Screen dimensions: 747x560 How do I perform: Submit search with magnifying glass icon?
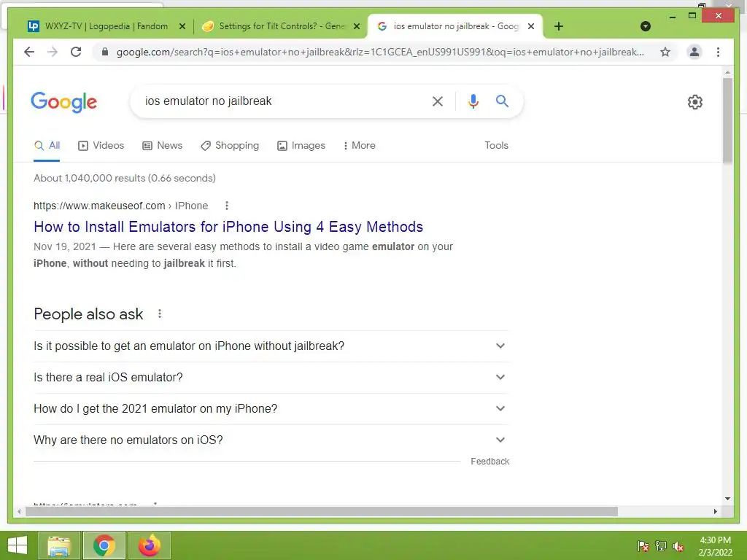click(x=502, y=101)
